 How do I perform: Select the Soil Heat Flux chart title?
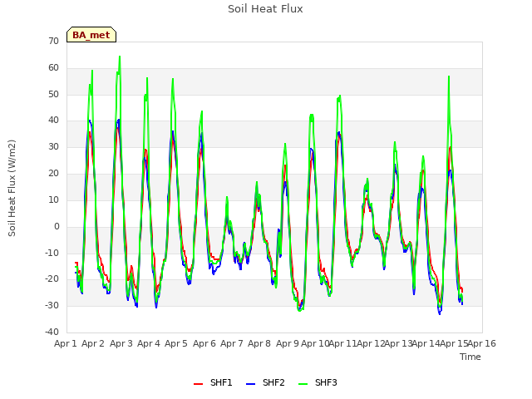(x=265, y=9)
